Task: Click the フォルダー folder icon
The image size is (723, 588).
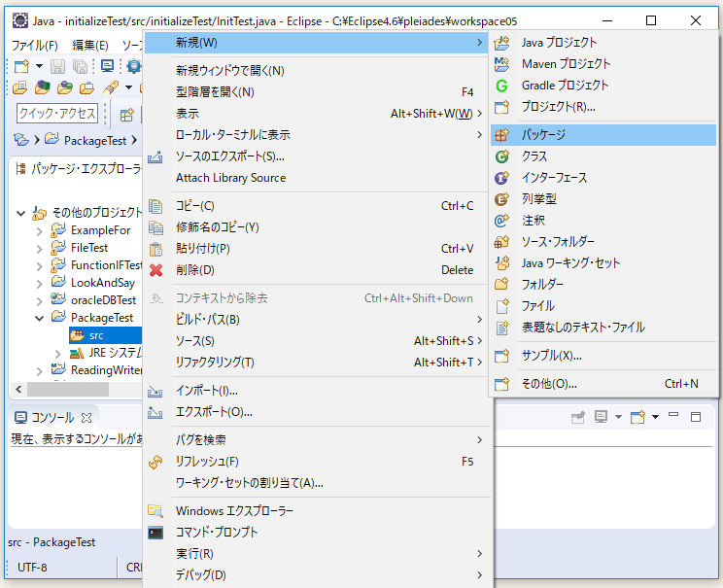Action: [501, 284]
